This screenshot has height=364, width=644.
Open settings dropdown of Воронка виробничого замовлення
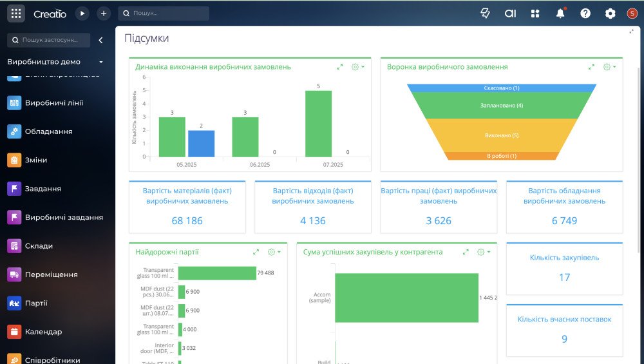[609, 66]
